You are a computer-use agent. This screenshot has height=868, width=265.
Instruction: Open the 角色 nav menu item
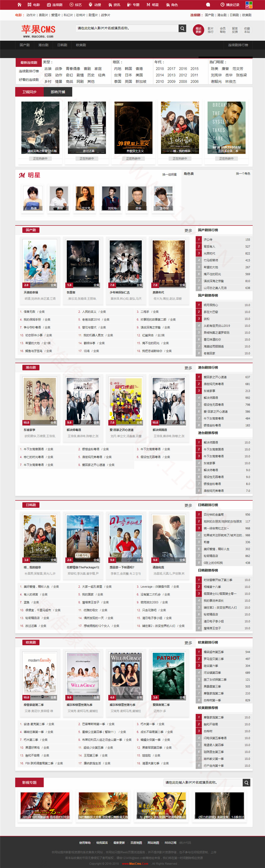tap(172, 5)
